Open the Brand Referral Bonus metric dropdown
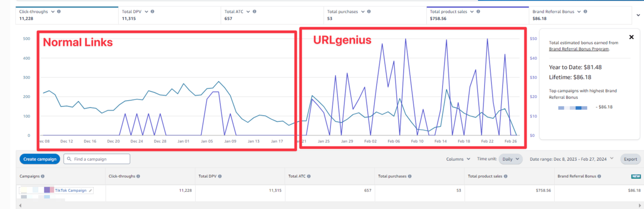 click(x=578, y=11)
